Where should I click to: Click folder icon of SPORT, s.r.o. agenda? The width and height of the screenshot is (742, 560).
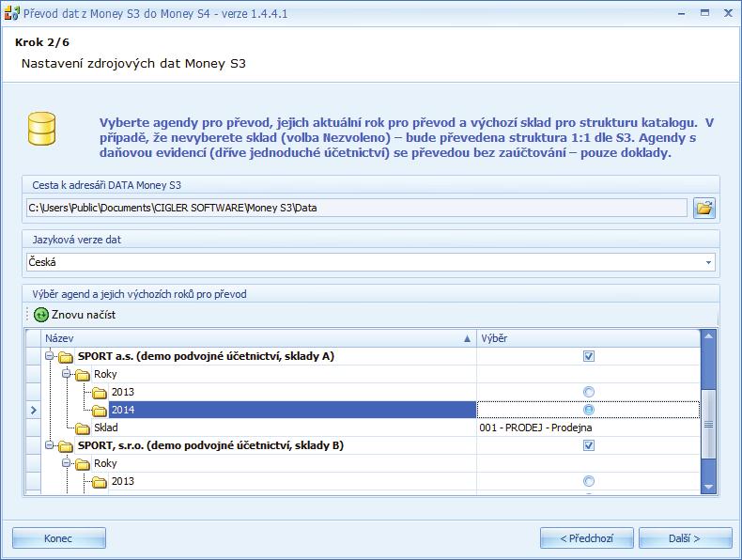pyautogui.click(x=66, y=446)
